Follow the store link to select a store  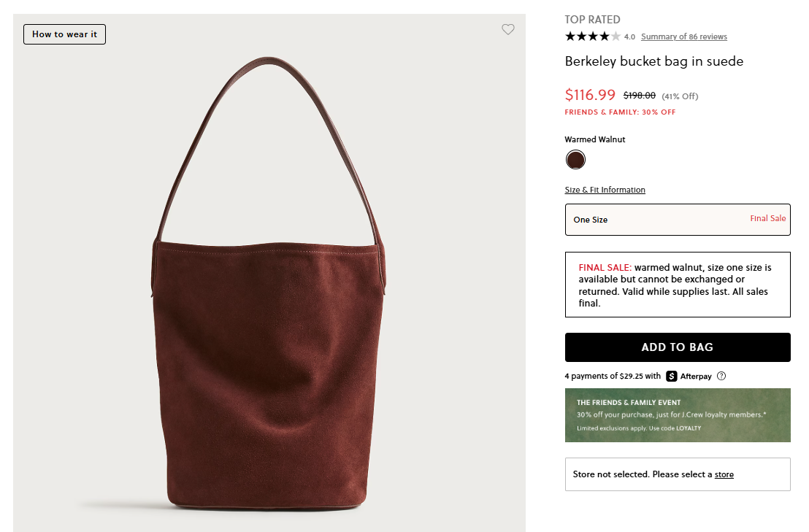[x=724, y=474]
